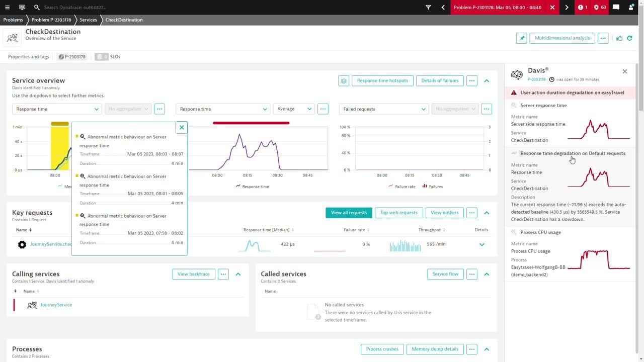Open the first Response time metric dropdown
This screenshot has width=644, height=362.
click(57, 109)
